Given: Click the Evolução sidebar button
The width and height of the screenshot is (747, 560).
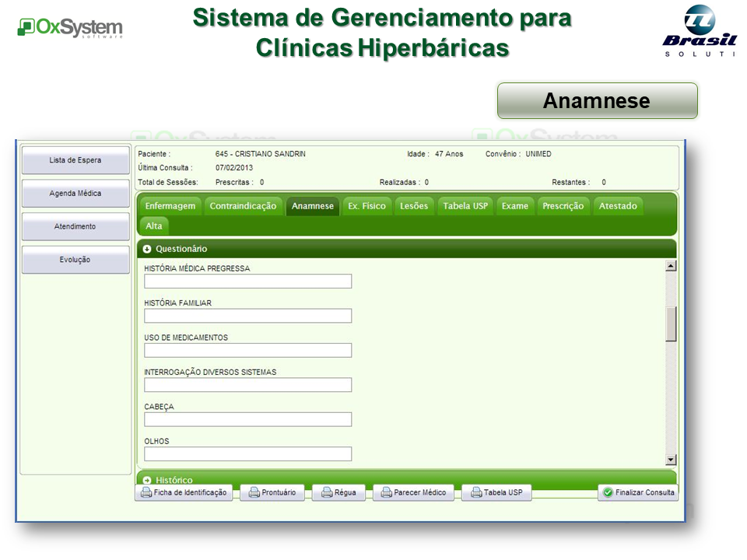Looking at the screenshot, I should tap(75, 260).
